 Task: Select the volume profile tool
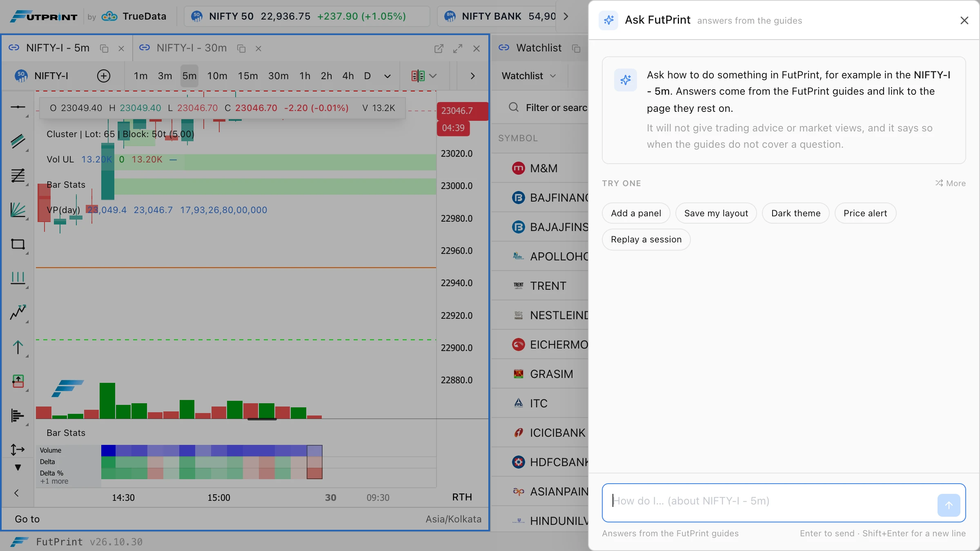coord(18,416)
